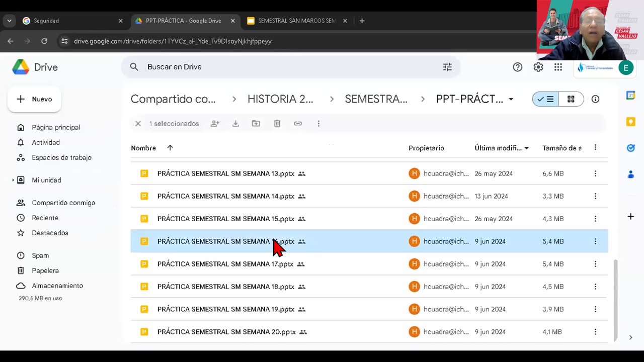
Task: Open Almacenamiento storage page
Action: (x=57, y=286)
